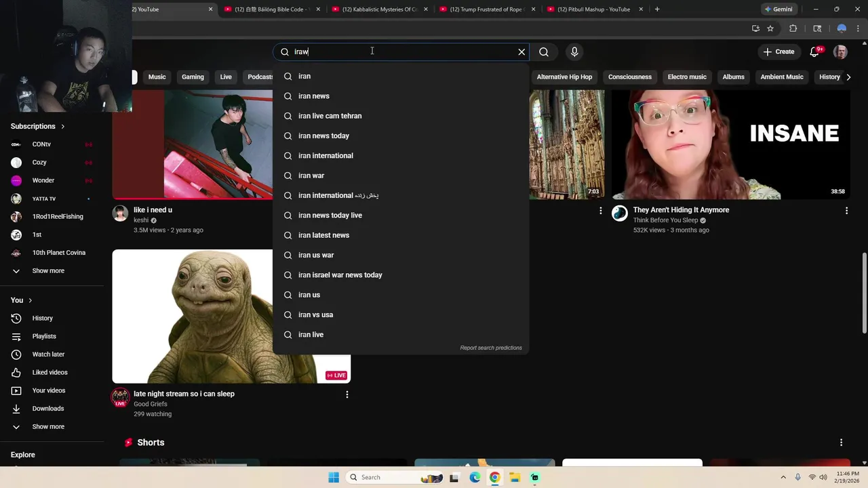Open the Windows Start menu
This screenshot has height=488, width=868.
[x=334, y=477]
